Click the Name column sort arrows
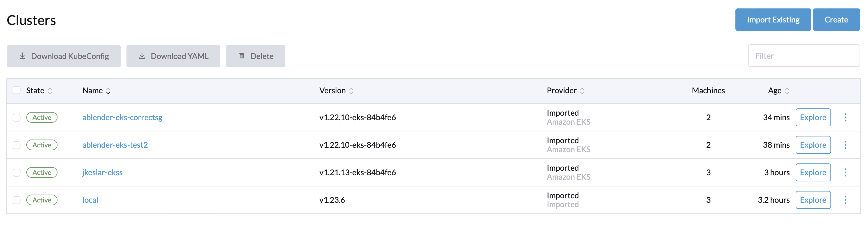Screen dimensions: 868x228 pyautogui.click(x=108, y=91)
